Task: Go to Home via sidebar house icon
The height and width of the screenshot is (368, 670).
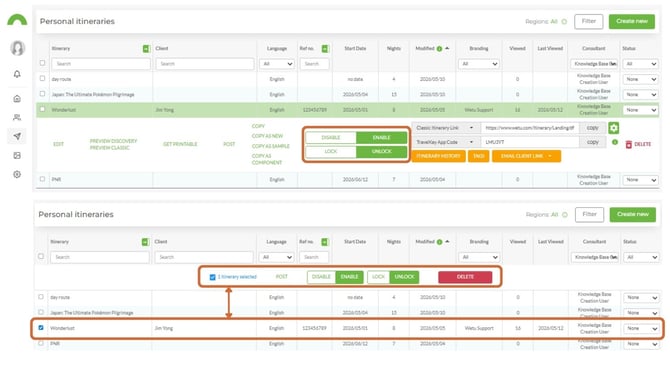Action: tap(17, 99)
